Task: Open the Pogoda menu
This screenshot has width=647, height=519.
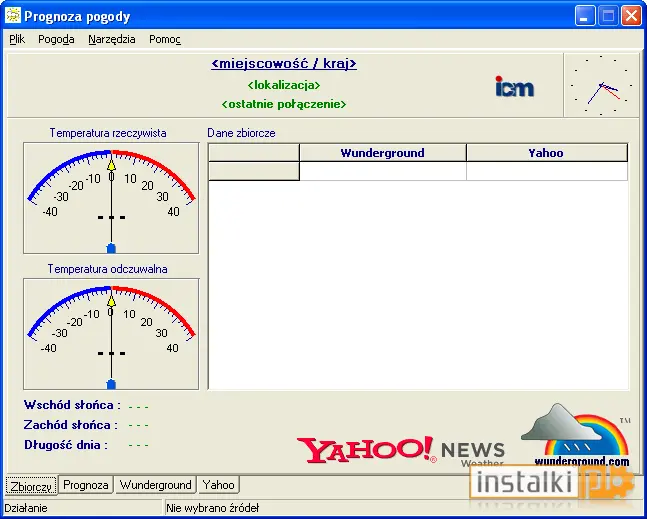Action: (56, 39)
